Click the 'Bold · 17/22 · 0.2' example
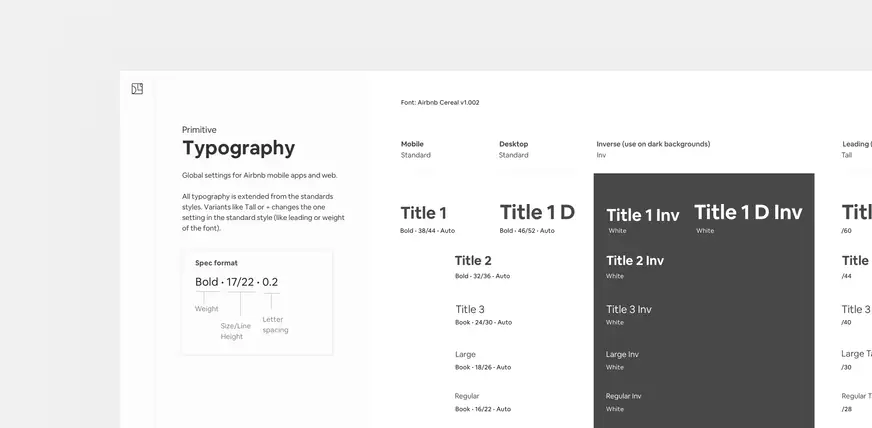872x428 pixels. [236, 282]
